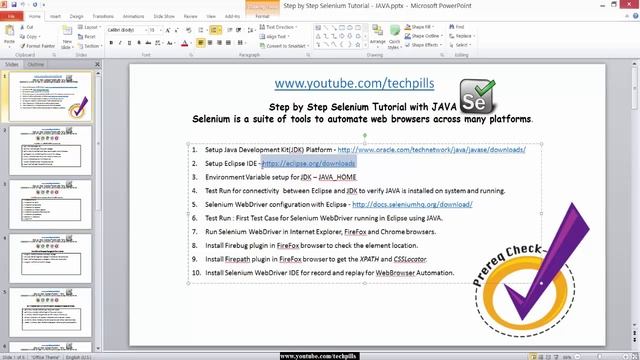Open the docs.seleniumhq.org download link
This screenshot has height=360, width=640.
click(x=412, y=204)
